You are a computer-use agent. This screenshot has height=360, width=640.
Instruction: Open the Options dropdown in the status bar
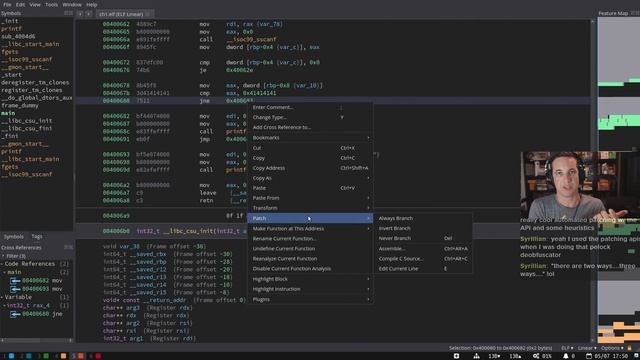pos(612,348)
